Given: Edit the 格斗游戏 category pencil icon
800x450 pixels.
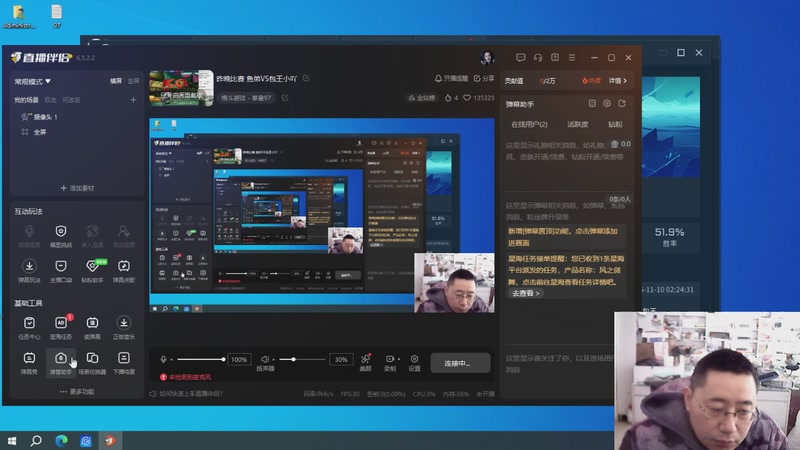Looking at the screenshot, I should 285,97.
